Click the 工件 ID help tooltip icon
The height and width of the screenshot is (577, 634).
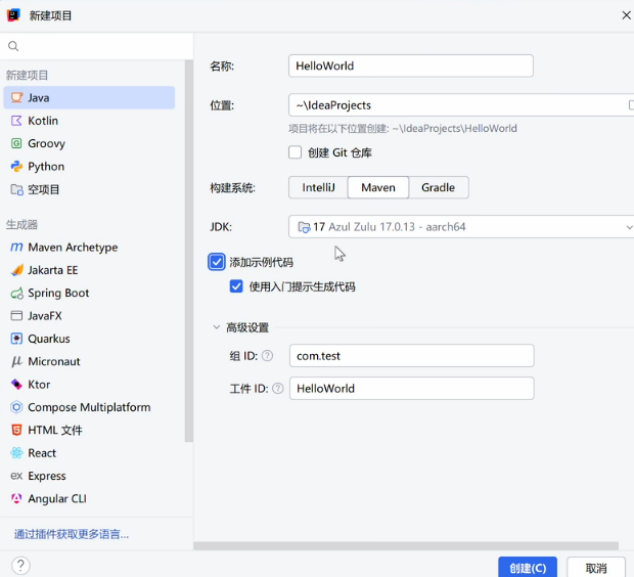(278, 389)
